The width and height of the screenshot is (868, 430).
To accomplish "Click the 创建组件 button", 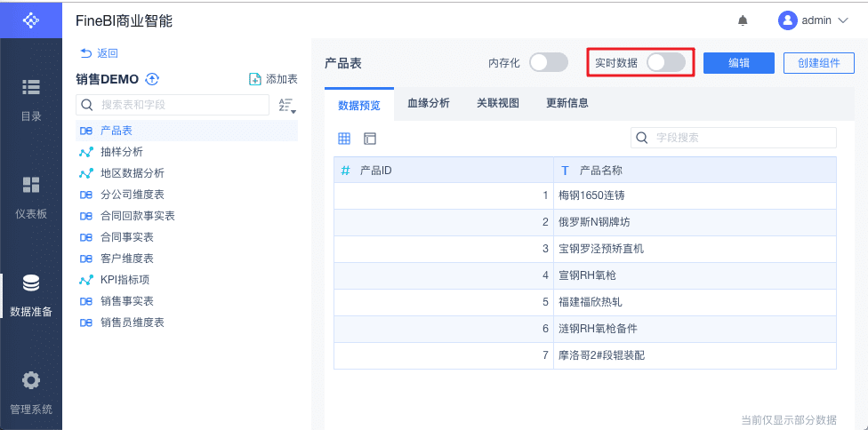I will (819, 63).
